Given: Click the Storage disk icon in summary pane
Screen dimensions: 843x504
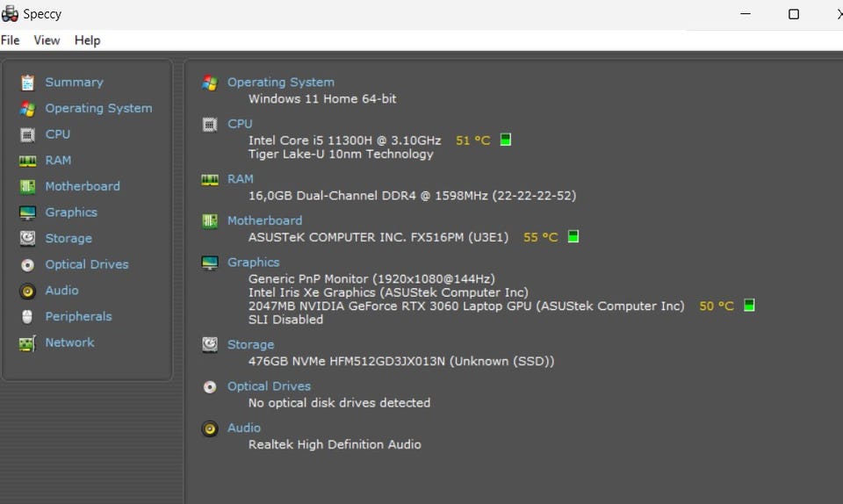Looking at the screenshot, I should point(210,344).
